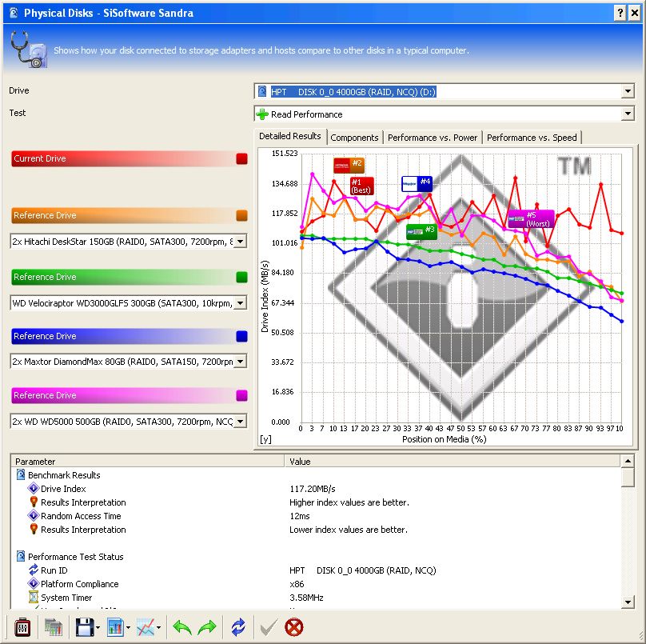The width and height of the screenshot is (646, 644).
Task: Click the green Reference Drive color swatch
Action: coord(241,277)
